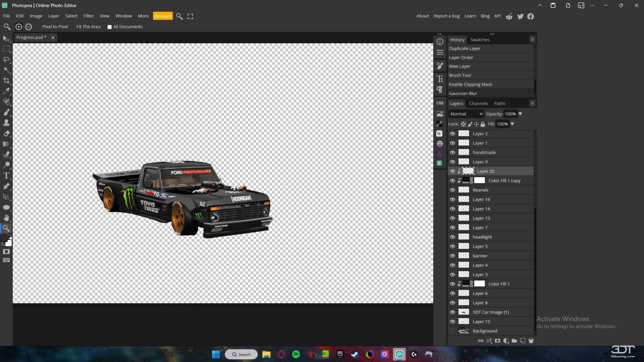Screen dimensions: 644x362
Task: Select the Eraser tool
Action: pyautogui.click(x=6, y=133)
